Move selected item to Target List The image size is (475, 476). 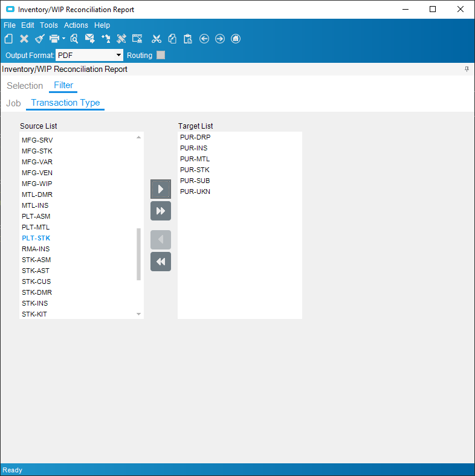(x=161, y=189)
